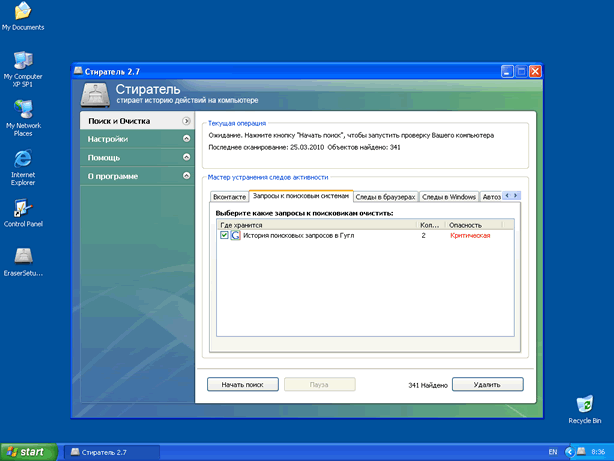This screenshot has width=614, height=461.
Task: Open My Computer XP SP1 icon
Action: (x=22, y=61)
